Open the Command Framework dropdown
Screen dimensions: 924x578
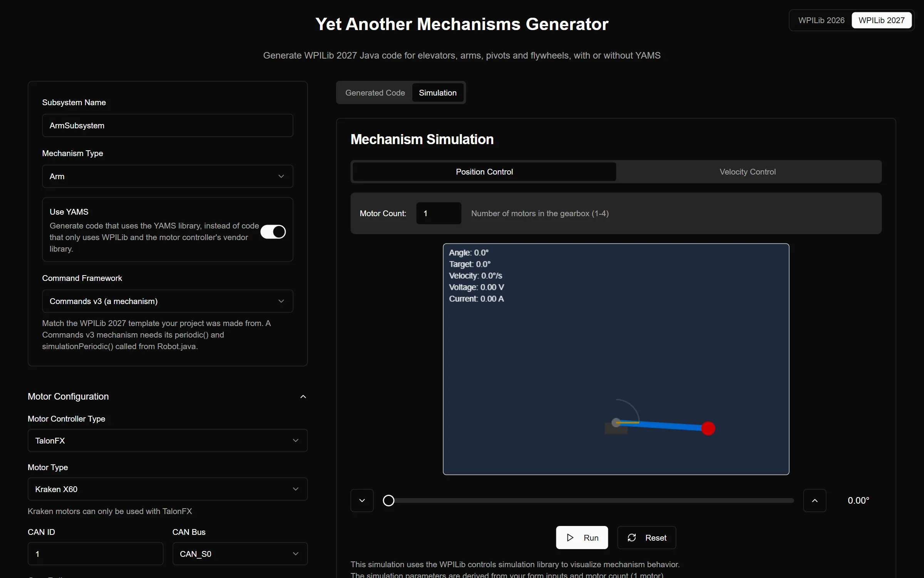click(167, 301)
